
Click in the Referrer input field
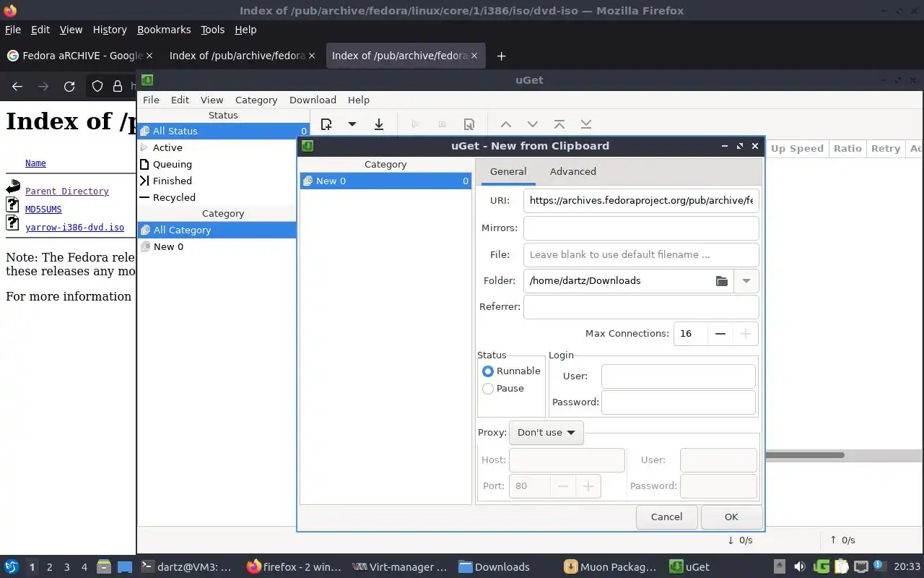[641, 306]
